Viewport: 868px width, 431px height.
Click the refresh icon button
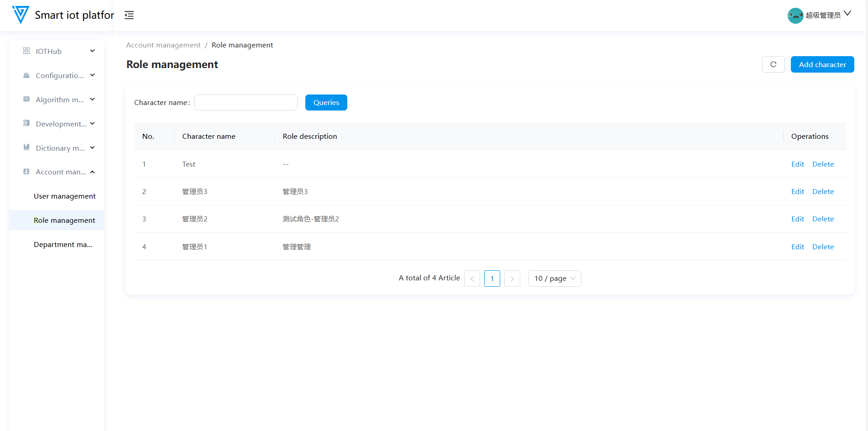point(773,64)
